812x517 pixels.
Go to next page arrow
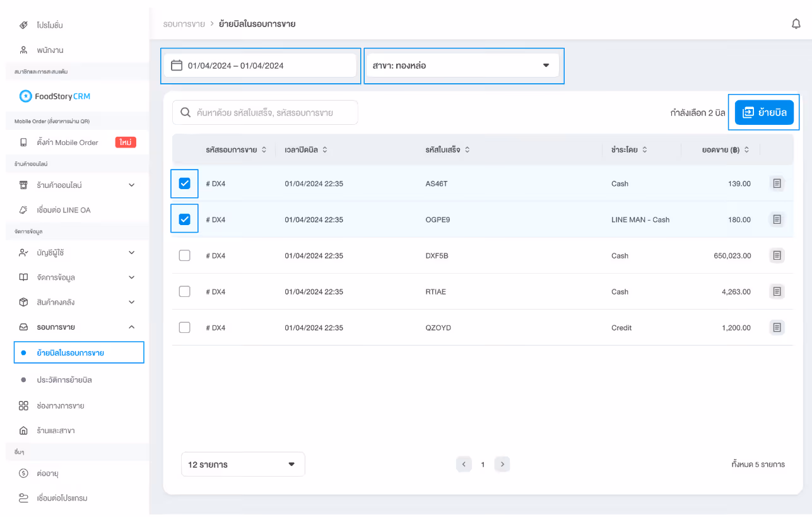point(502,464)
